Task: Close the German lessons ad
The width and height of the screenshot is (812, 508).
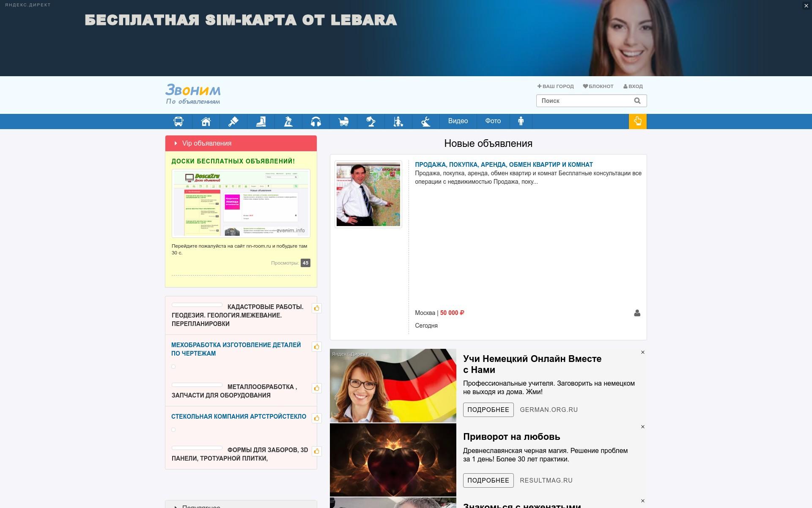Action: pyautogui.click(x=643, y=352)
